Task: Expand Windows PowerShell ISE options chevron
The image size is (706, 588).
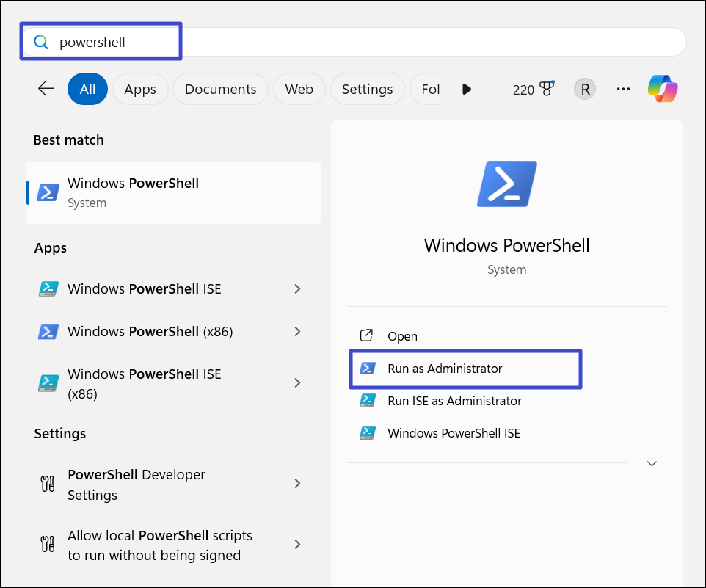Action: point(297,289)
